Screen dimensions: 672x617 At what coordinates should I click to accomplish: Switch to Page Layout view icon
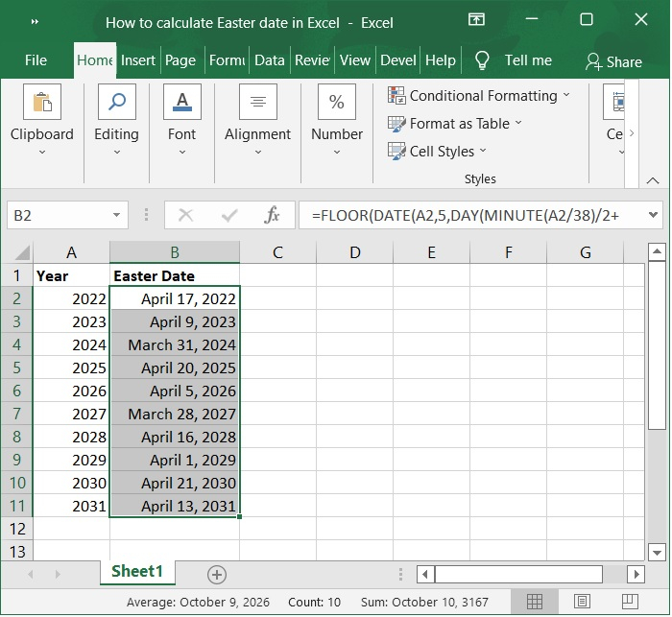[582, 602]
